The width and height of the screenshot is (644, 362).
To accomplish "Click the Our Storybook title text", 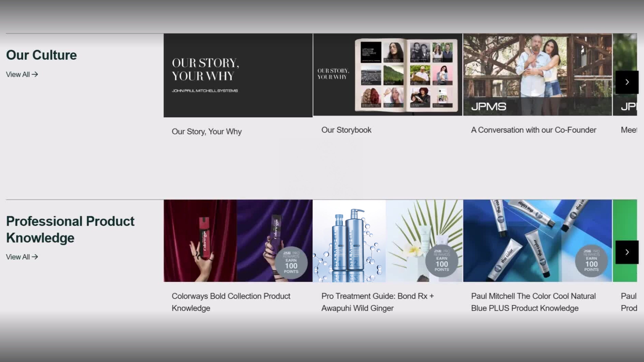I will click(x=346, y=130).
